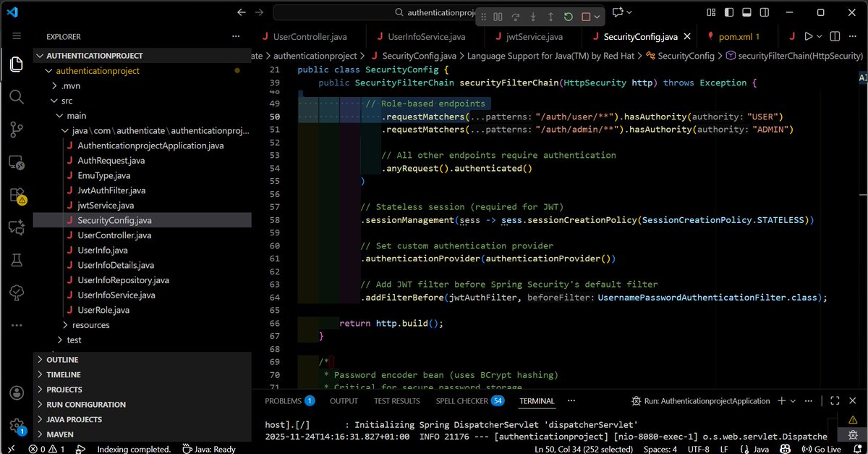The width and height of the screenshot is (868, 454).
Task: Expand the RUN CONFIGURATION section
Action: [142, 405]
